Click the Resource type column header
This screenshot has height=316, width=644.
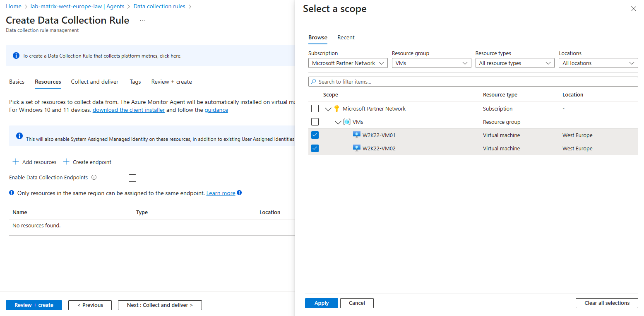pyautogui.click(x=500, y=94)
